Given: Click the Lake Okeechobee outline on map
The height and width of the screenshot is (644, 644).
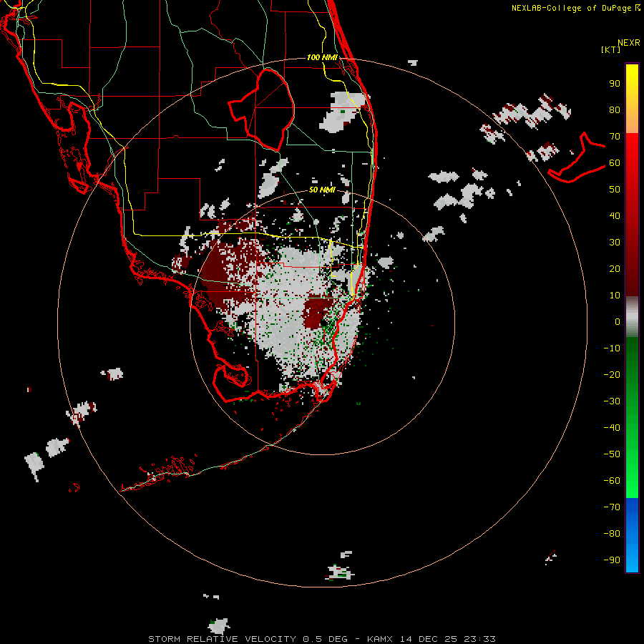Looking at the screenshot, I should coord(262,109).
